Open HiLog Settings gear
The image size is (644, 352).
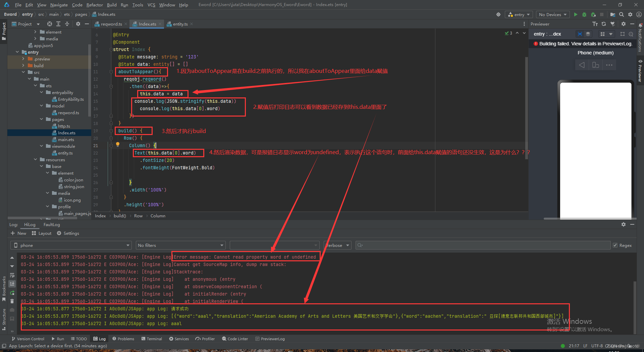68,233
